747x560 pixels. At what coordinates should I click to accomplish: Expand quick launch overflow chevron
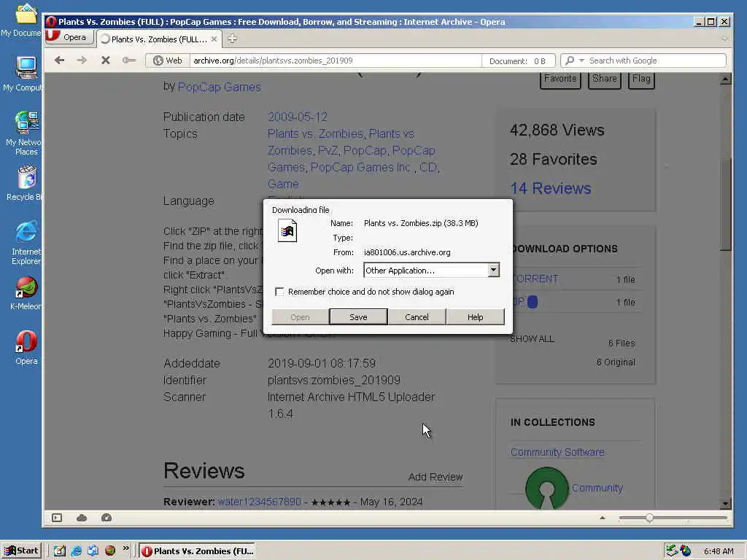coord(125,548)
